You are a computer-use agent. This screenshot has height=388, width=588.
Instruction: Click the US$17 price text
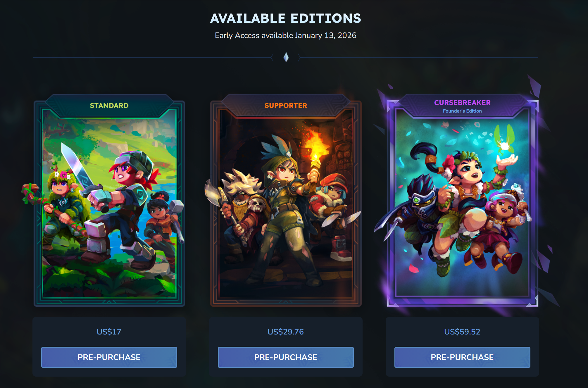coord(109,332)
